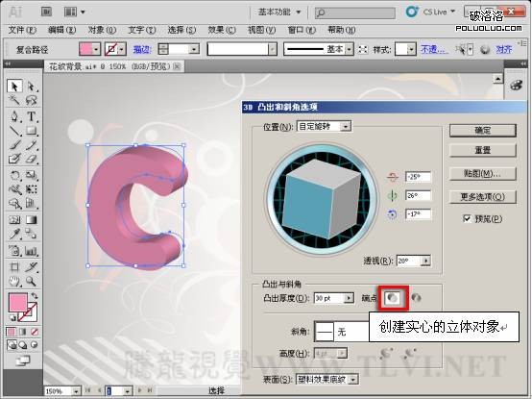Select the Column Graph tool
The height and width of the screenshot is (399, 532).
(x=32, y=251)
